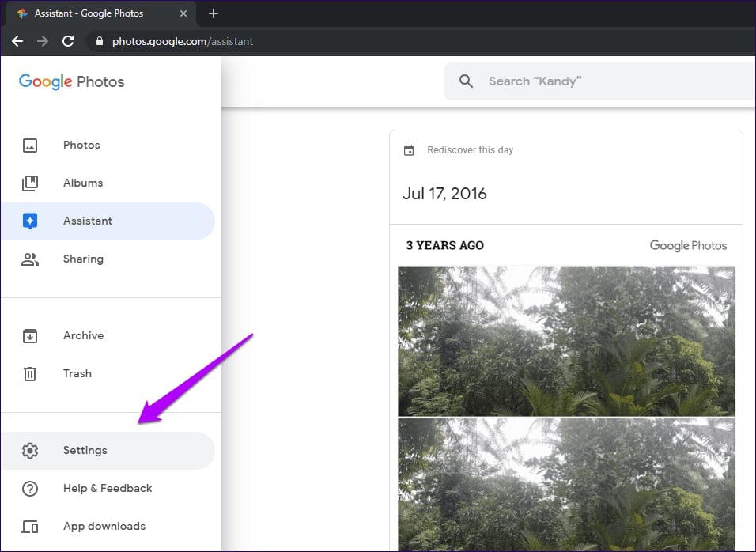Image resolution: width=756 pixels, height=552 pixels.
Task: Open the Archive menu item
Action: [108, 335]
